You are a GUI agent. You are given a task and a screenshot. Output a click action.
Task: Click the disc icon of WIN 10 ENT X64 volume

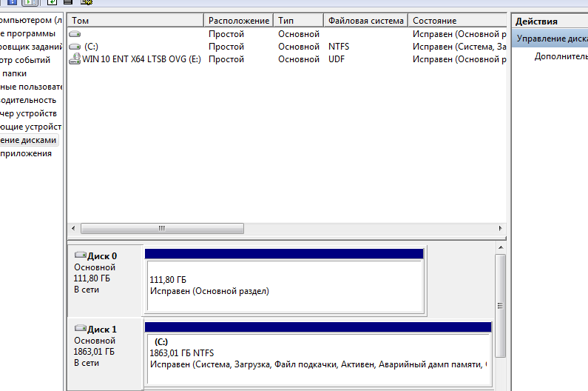pyautogui.click(x=75, y=59)
